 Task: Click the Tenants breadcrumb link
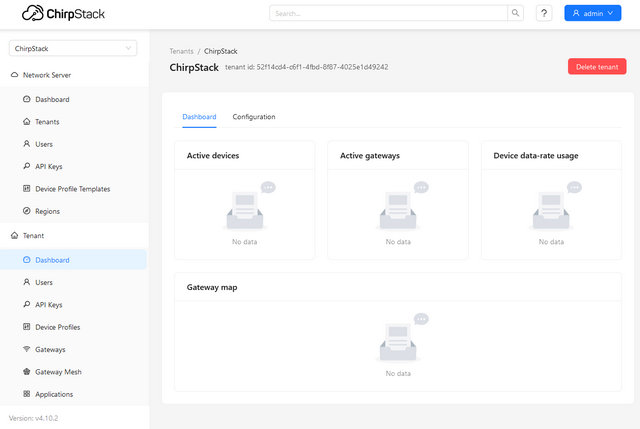click(181, 51)
